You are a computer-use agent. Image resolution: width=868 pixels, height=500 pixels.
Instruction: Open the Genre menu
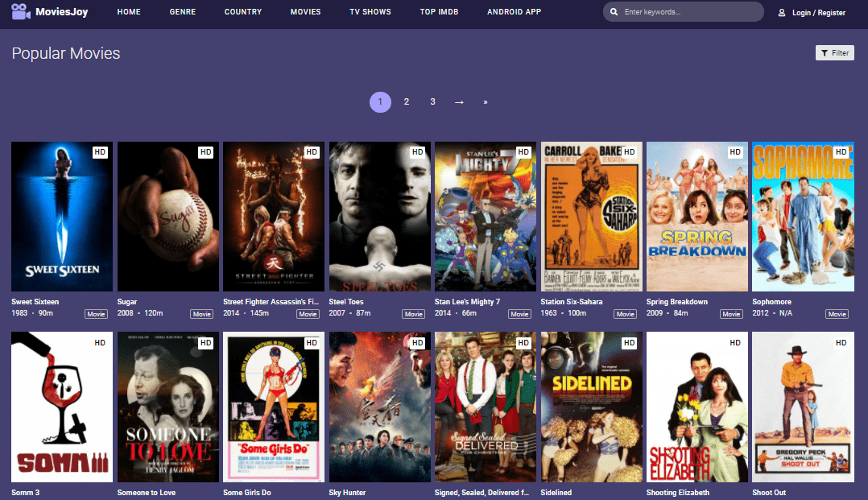click(x=183, y=11)
